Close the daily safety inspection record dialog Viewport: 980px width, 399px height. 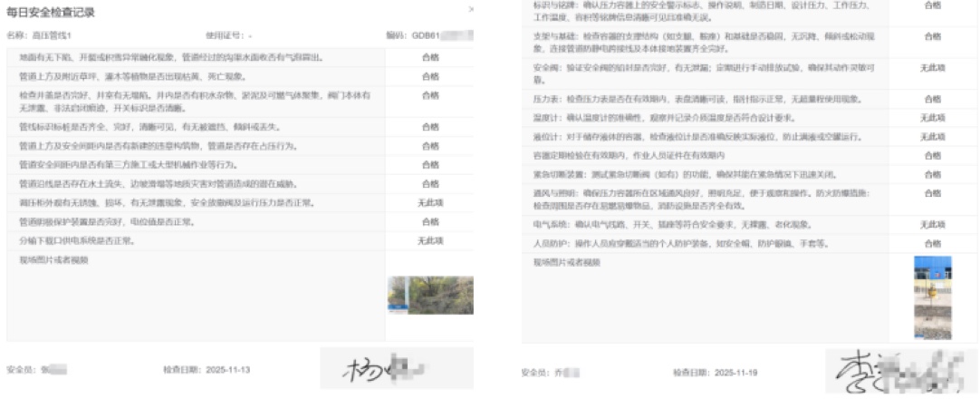470,9
